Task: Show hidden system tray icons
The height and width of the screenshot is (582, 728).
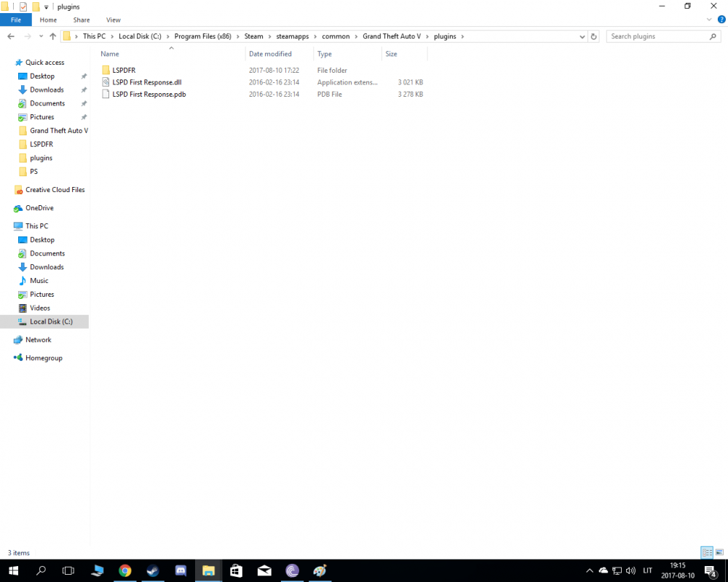Action: [590, 570]
